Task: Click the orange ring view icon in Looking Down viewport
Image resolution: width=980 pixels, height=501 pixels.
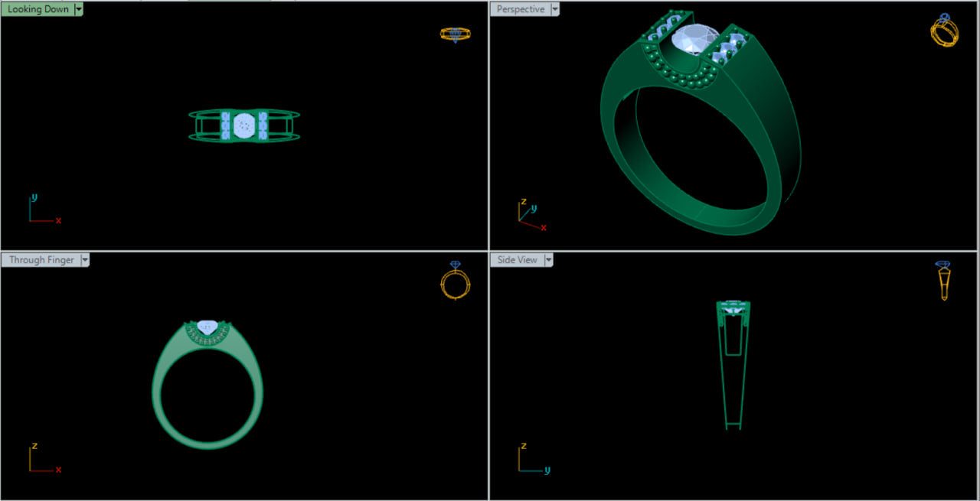Action: point(455,34)
